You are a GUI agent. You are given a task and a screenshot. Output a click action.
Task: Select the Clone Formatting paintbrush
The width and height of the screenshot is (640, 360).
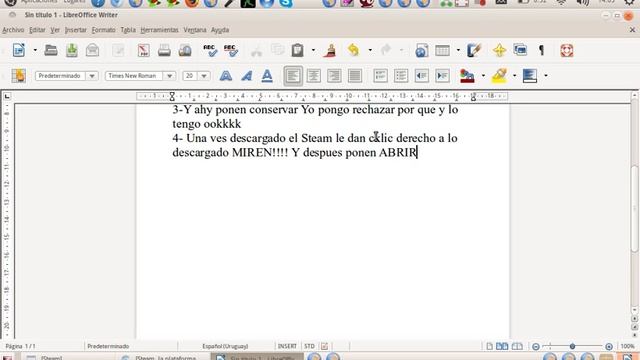pos(330,50)
